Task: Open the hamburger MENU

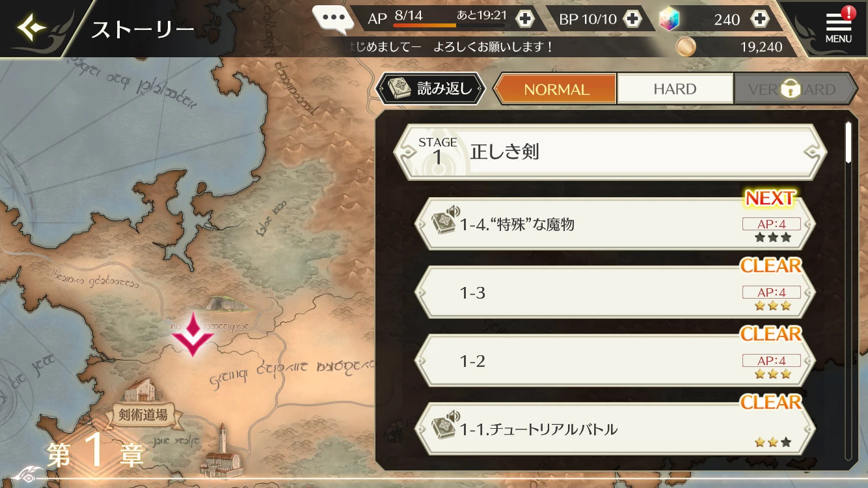Action: click(x=838, y=27)
